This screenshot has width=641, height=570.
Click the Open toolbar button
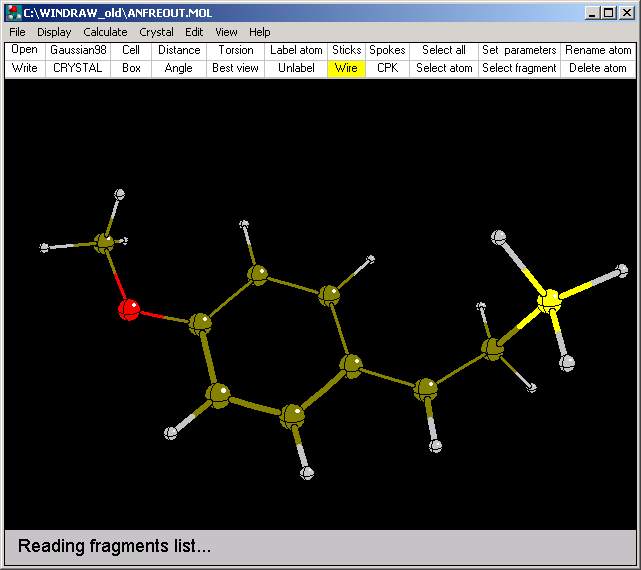pyautogui.click(x=25, y=50)
